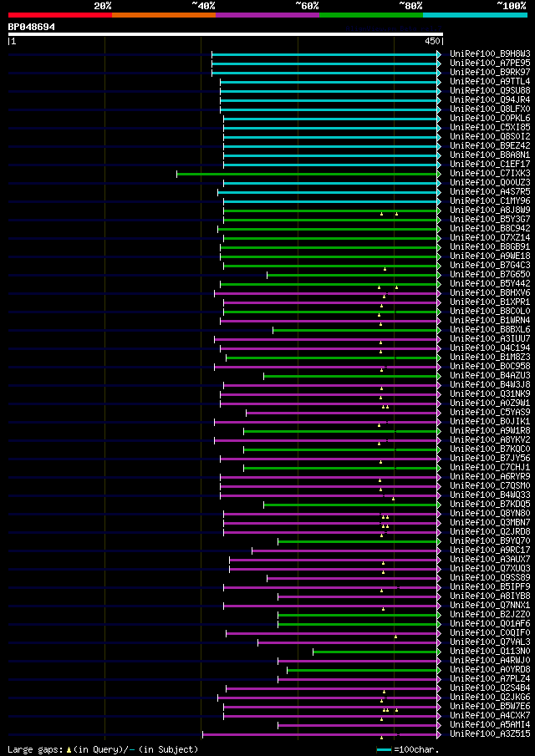Select the UniRef100_Q7NNX1 label

tap(490, 606)
